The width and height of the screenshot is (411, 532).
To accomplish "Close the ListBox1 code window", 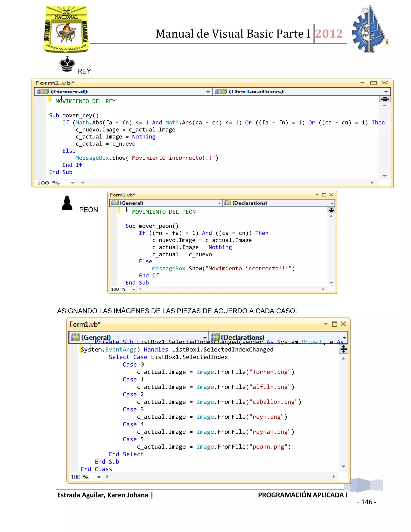I will (x=343, y=324).
